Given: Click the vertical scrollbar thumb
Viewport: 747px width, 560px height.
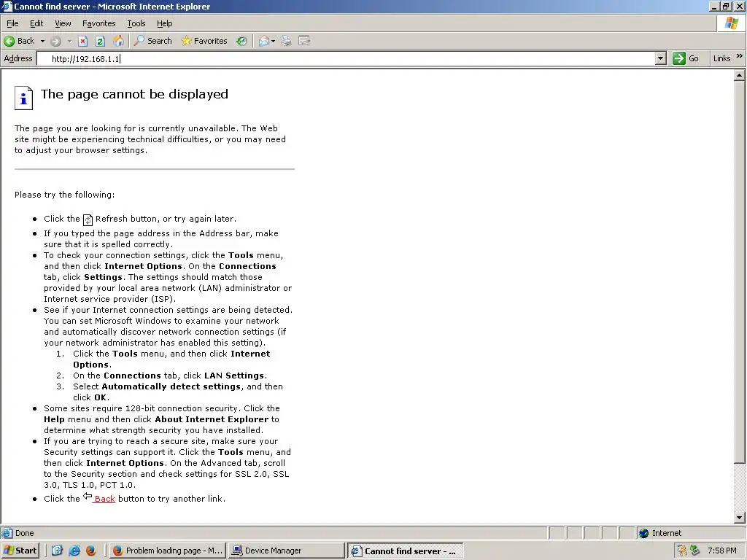Looking at the screenshot, I should (740, 272).
